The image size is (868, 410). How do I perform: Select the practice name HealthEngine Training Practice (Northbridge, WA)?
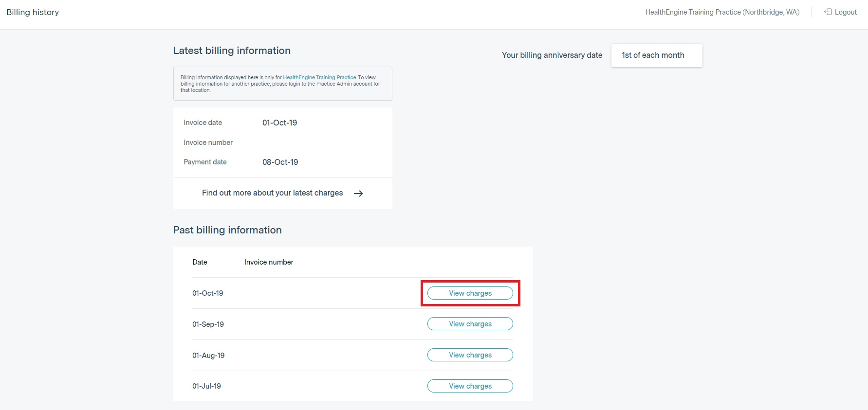click(x=722, y=12)
